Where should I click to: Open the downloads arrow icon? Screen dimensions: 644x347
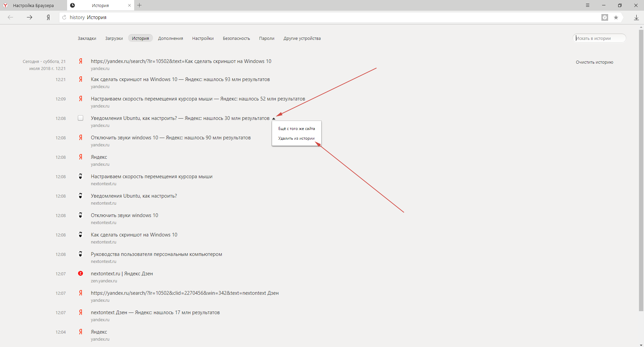[x=636, y=17]
